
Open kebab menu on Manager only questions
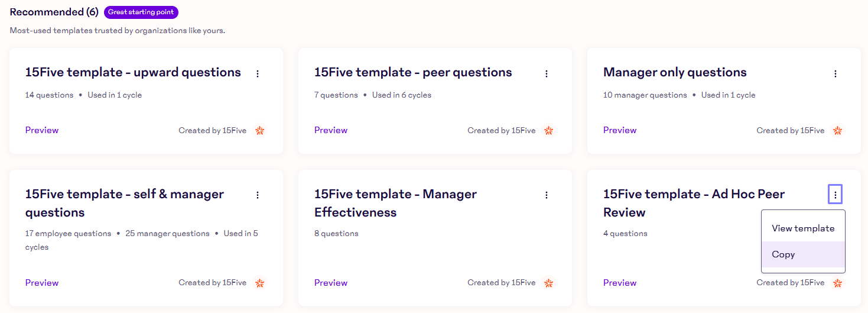[836, 74]
